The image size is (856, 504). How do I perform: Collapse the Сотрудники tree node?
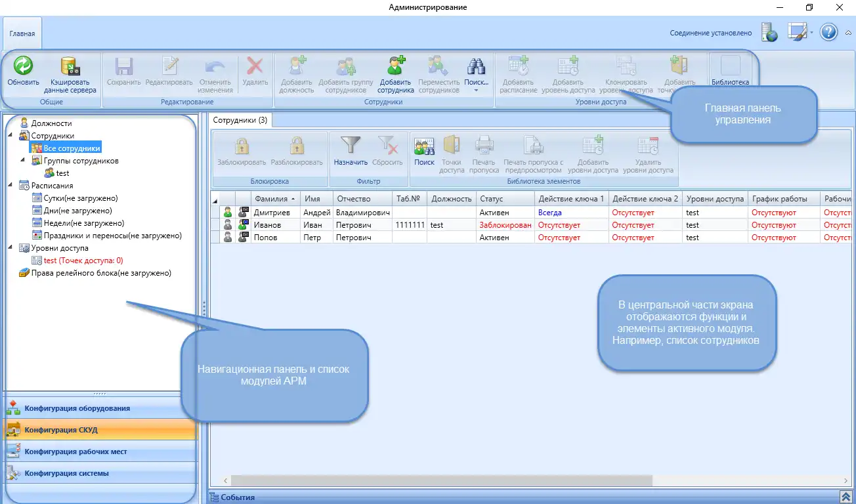click(10, 135)
